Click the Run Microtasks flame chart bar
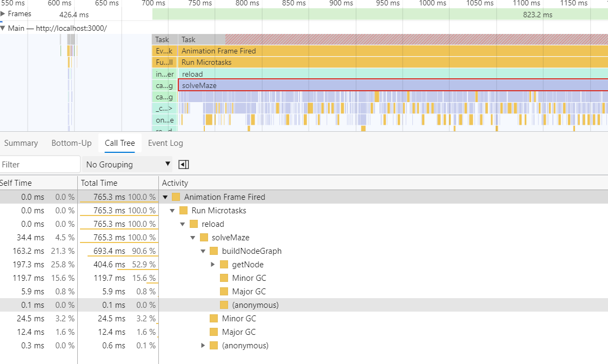608x364 pixels. [x=393, y=63]
